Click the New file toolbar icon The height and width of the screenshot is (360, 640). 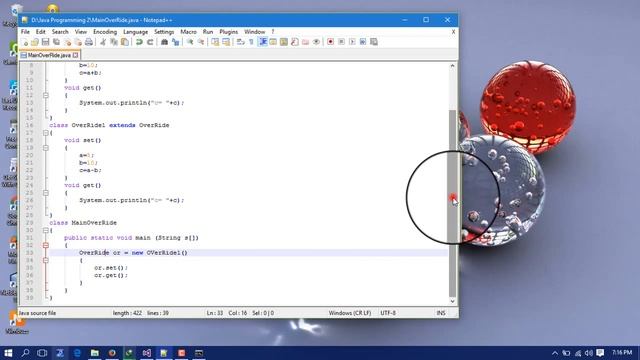(25, 42)
